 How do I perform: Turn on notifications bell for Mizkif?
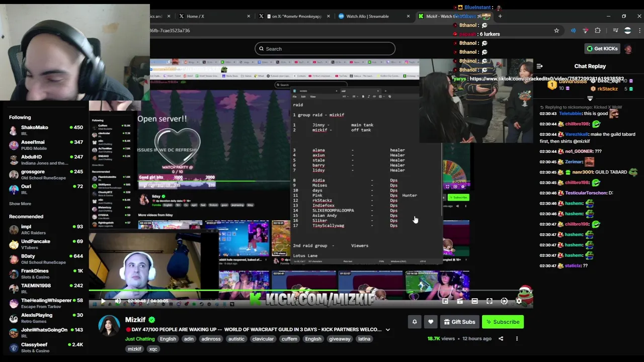click(415, 322)
